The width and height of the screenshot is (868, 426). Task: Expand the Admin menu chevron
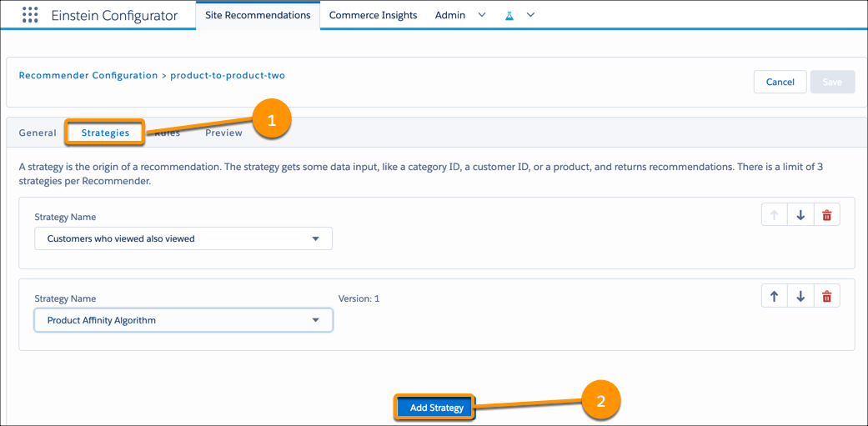click(482, 15)
